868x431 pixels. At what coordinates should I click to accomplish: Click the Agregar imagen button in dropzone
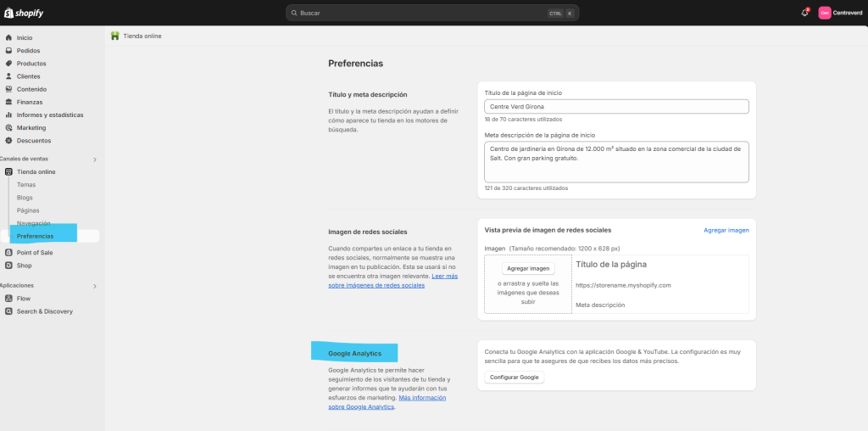pyautogui.click(x=527, y=268)
